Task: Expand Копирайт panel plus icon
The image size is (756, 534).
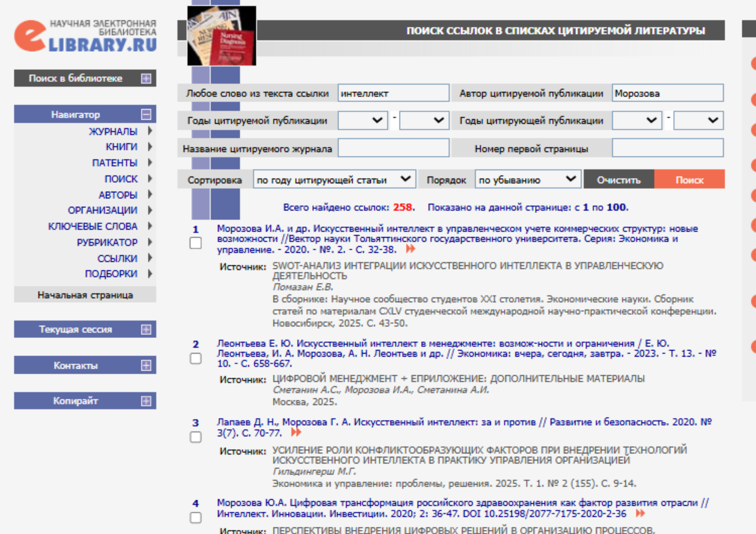Action: [146, 401]
